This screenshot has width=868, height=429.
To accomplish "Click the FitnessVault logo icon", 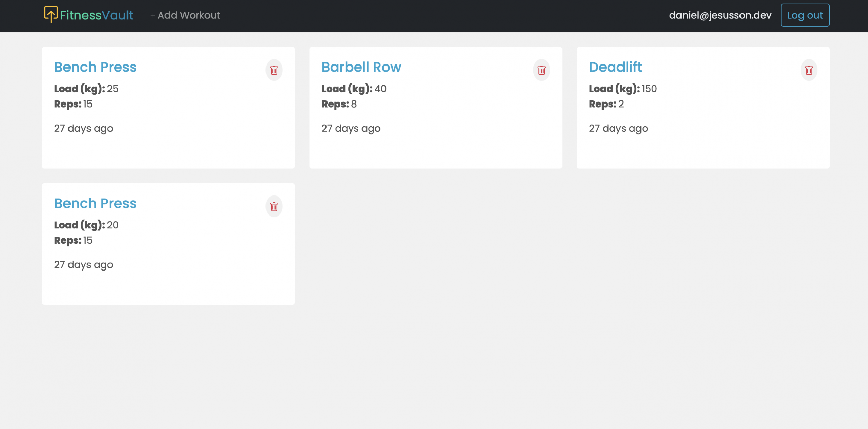I will 51,15.
